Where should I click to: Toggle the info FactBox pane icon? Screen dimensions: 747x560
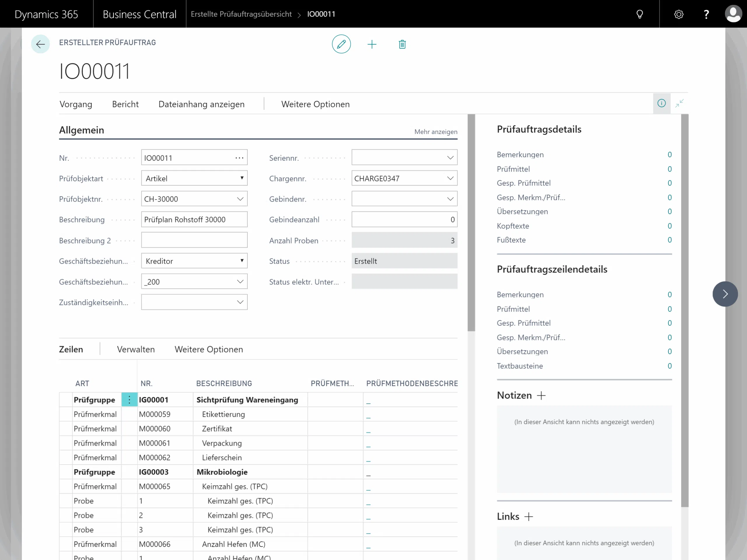(661, 103)
